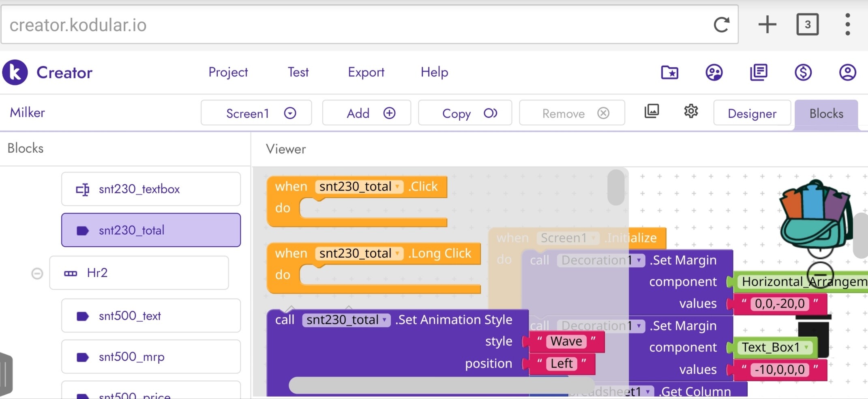Image resolution: width=868 pixels, height=399 pixels.
Task: Open the Test menu
Action: (x=298, y=72)
